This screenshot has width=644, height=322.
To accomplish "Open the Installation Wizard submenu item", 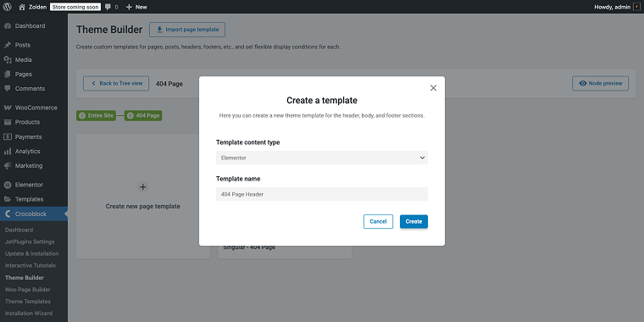I will coord(29,314).
